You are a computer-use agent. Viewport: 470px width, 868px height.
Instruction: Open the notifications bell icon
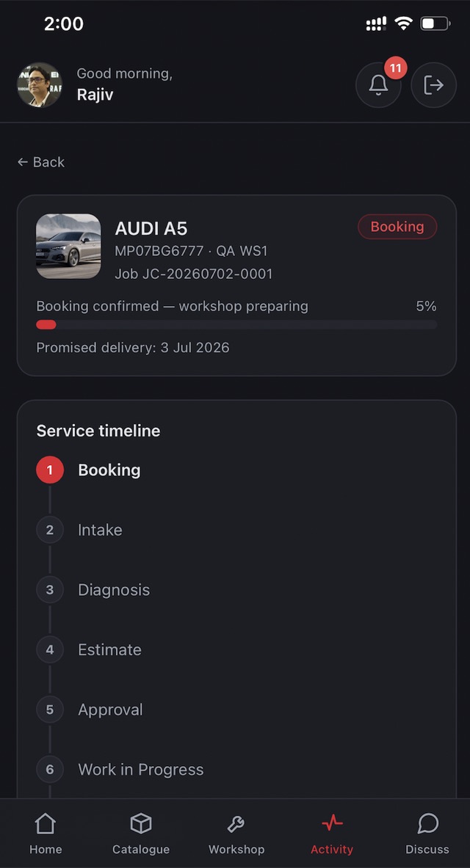(378, 85)
